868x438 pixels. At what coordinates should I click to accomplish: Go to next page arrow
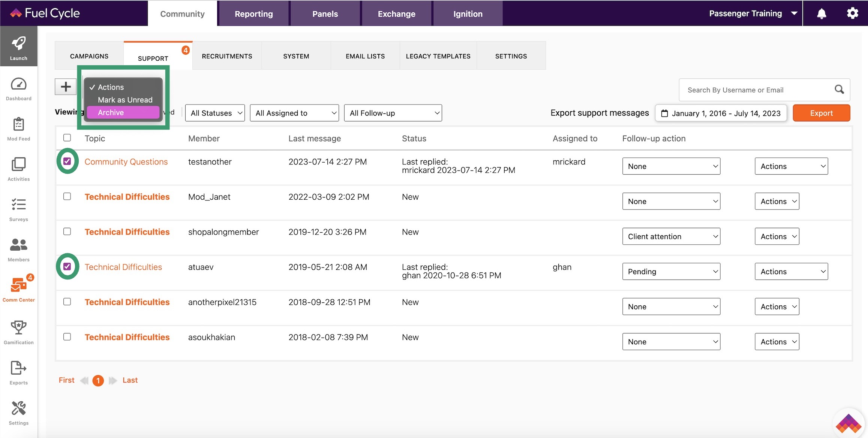click(113, 381)
